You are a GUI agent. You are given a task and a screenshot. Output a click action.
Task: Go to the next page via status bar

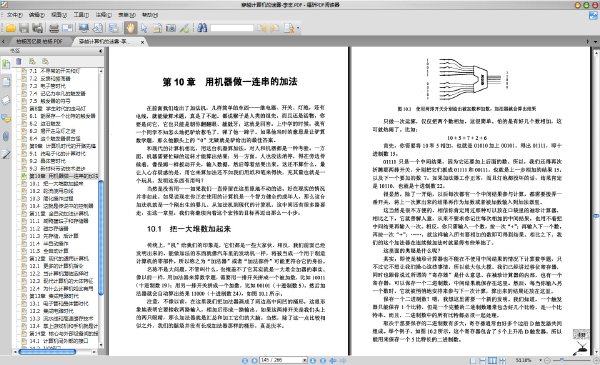pos(313,360)
